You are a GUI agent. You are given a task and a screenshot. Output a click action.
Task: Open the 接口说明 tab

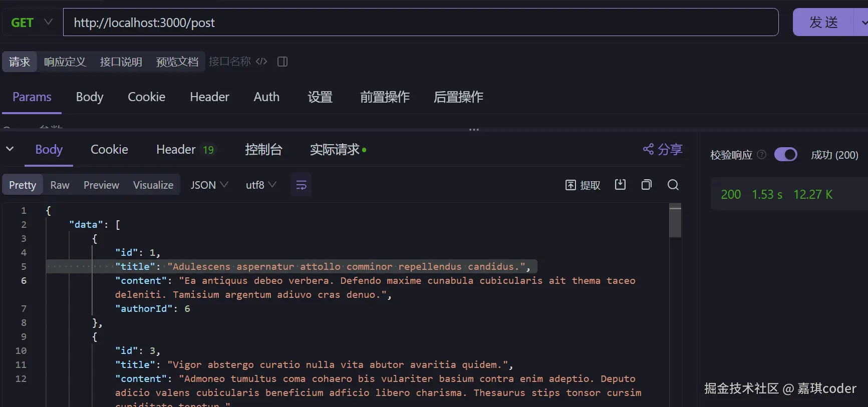tap(121, 62)
